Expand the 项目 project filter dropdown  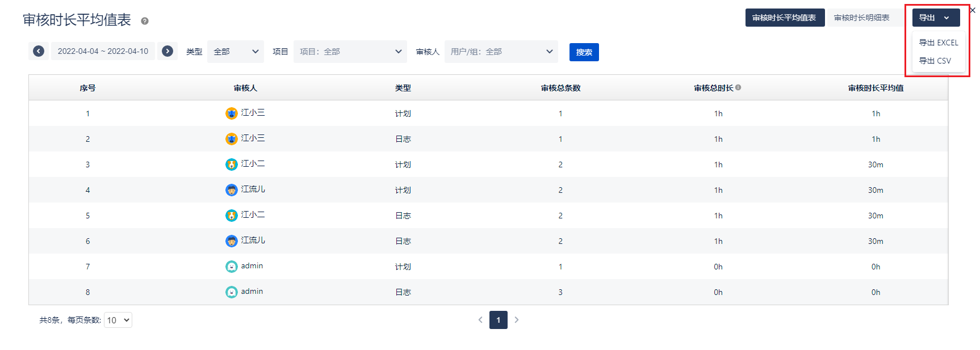[x=350, y=52]
